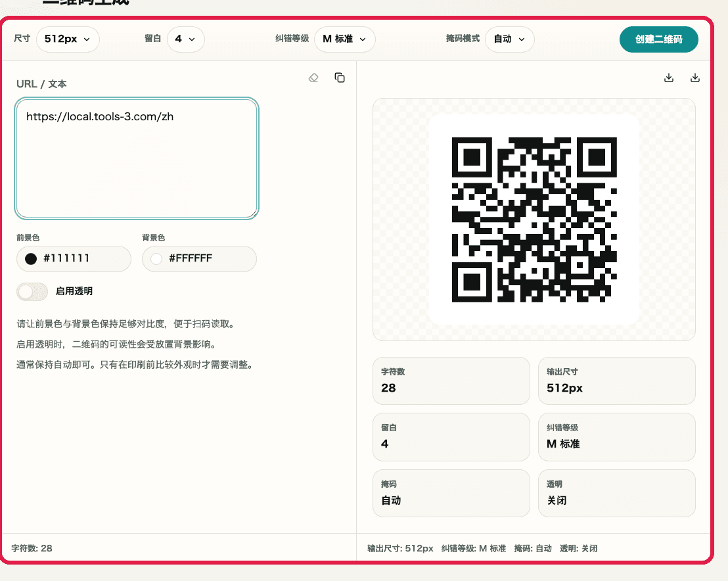The width and height of the screenshot is (728, 581).
Task: Clear the URL text with the eraser icon
Action: (313, 78)
